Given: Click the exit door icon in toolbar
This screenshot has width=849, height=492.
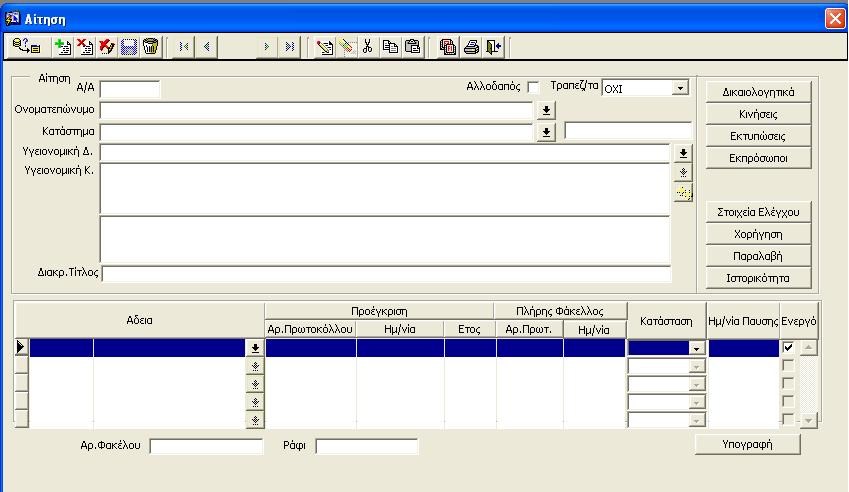Looking at the screenshot, I should 493,46.
